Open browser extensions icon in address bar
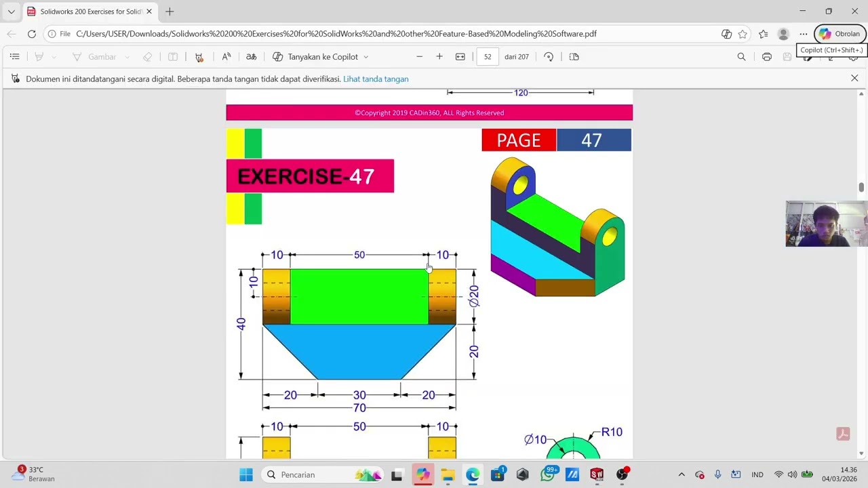868x488 pixels. [727, 34]
